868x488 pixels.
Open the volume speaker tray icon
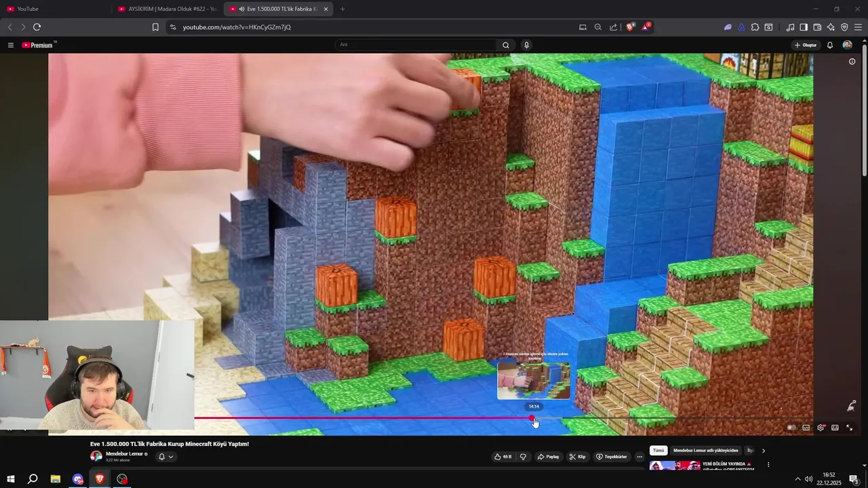coord(808,479)
